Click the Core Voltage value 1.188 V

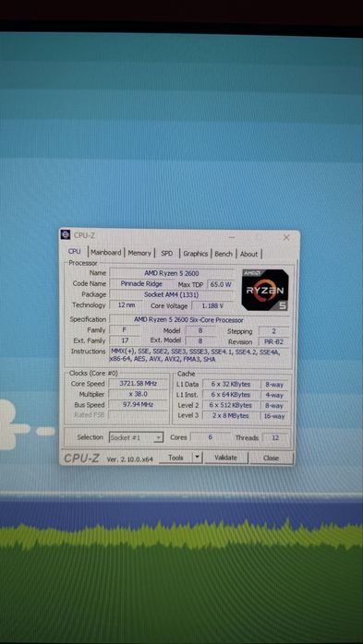(212, 306)
